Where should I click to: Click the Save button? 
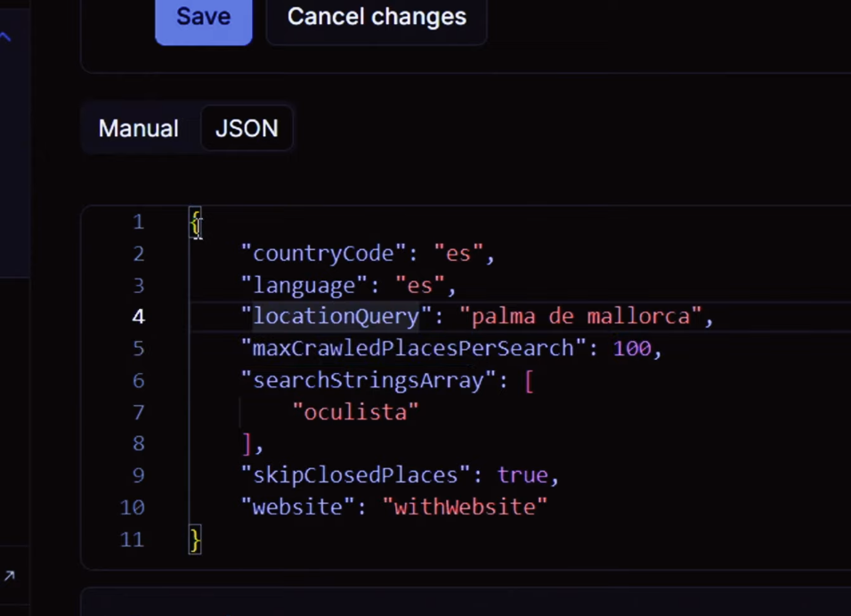(203, 17)
